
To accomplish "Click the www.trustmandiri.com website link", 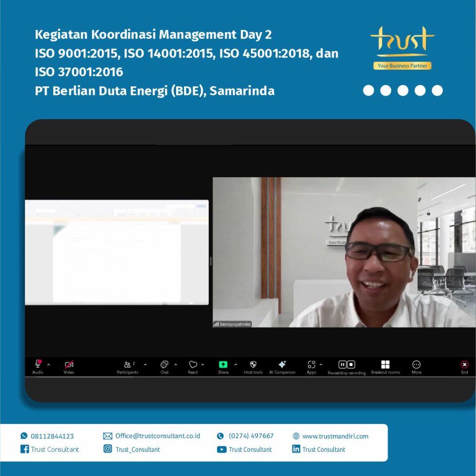I will click(335, 436).
